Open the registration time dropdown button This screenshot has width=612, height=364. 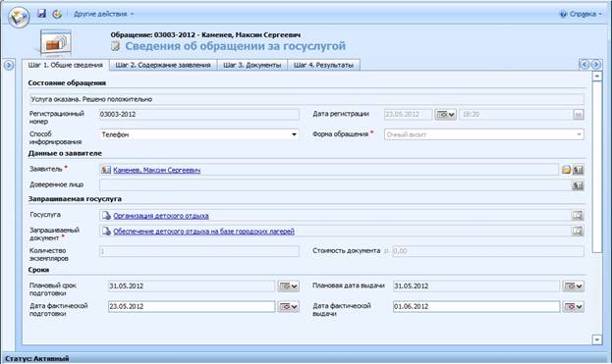tap(579, 114)
